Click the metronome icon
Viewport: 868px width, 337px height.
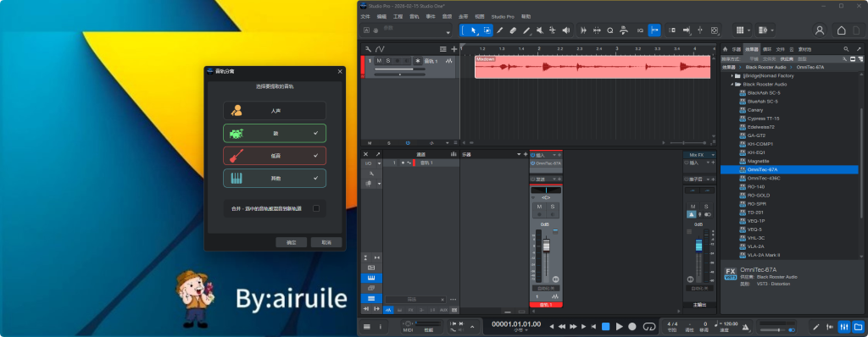(x=746, y=328)
